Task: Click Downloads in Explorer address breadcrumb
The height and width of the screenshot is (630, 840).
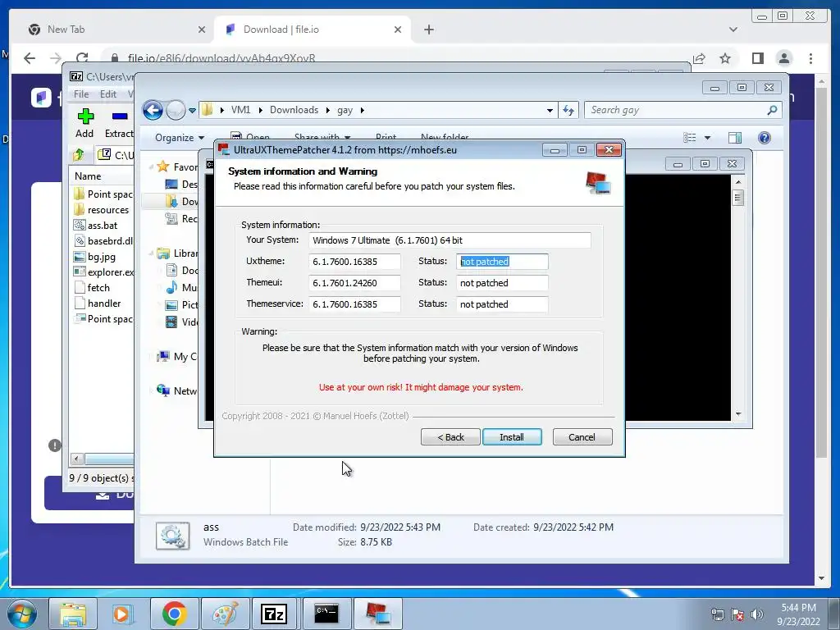Action: point(294,110)
